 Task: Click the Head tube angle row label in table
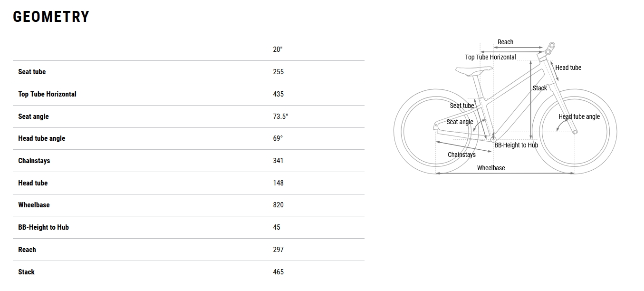[41, 138]
